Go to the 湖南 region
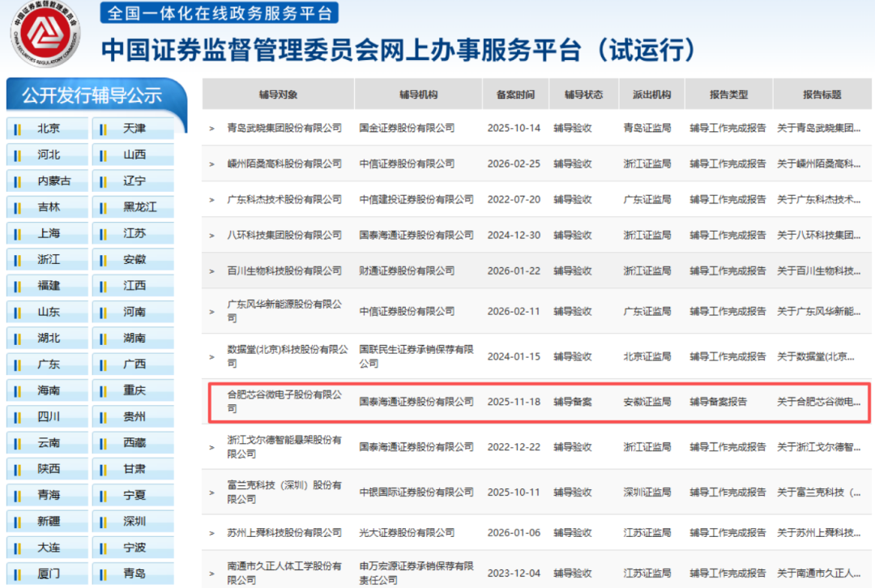Image resolution: width=875 pixels, height=588 pixels. click(x=134, y=338)
